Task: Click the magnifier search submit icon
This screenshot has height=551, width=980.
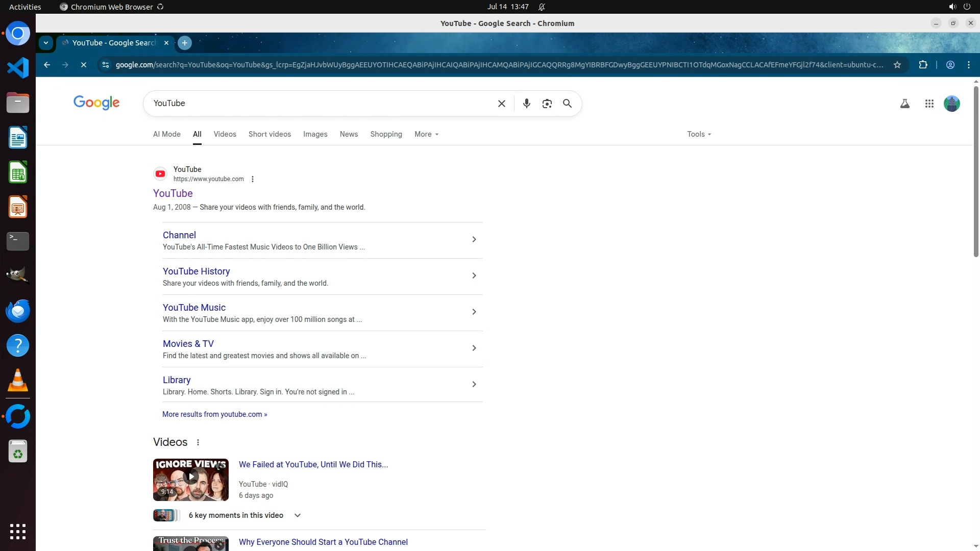Action: click(x=567, y=104)
